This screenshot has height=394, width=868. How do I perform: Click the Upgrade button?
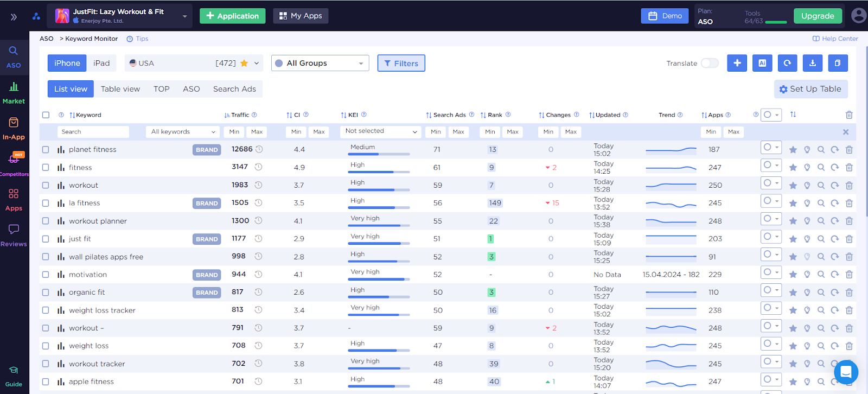coord(818,16)
